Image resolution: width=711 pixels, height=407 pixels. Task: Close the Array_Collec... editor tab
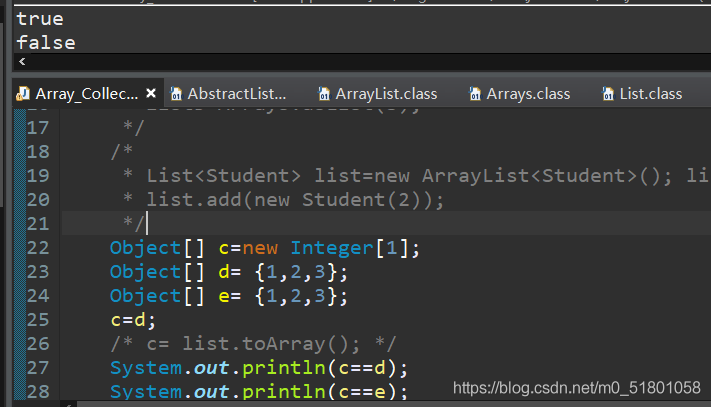point(151,93)
